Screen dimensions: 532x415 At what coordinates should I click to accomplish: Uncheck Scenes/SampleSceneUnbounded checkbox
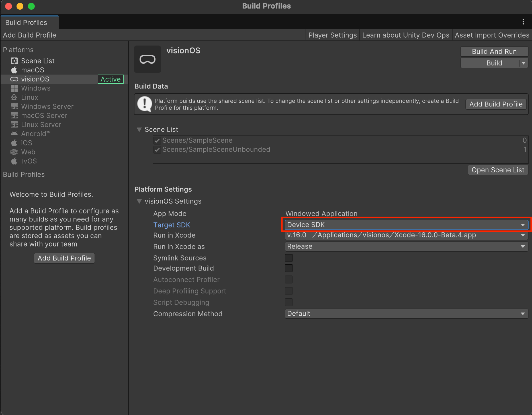pyautogui.click(x=157, y=150)
